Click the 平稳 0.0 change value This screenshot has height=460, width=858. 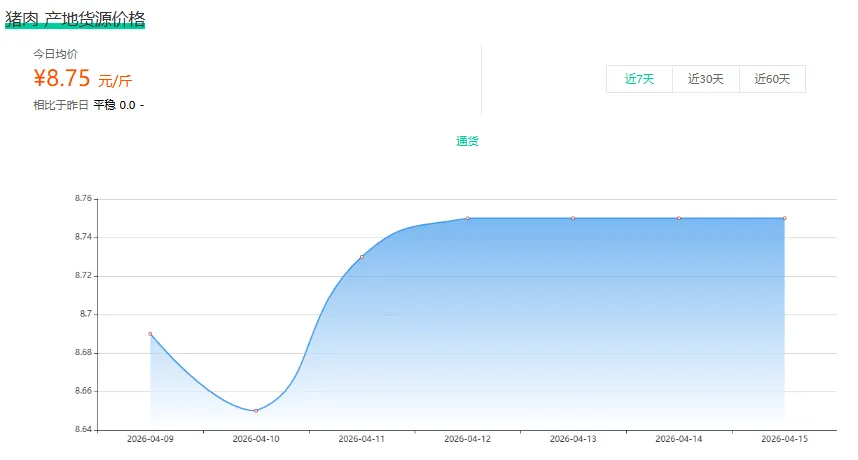(x=114, y=105)
